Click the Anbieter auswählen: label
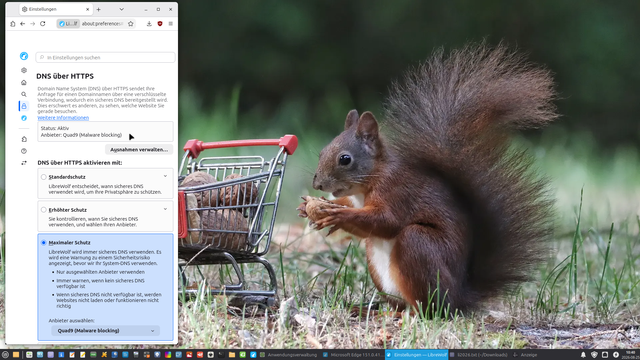The width and height of the screenshot is (640, 360). (x=71, y=320)
